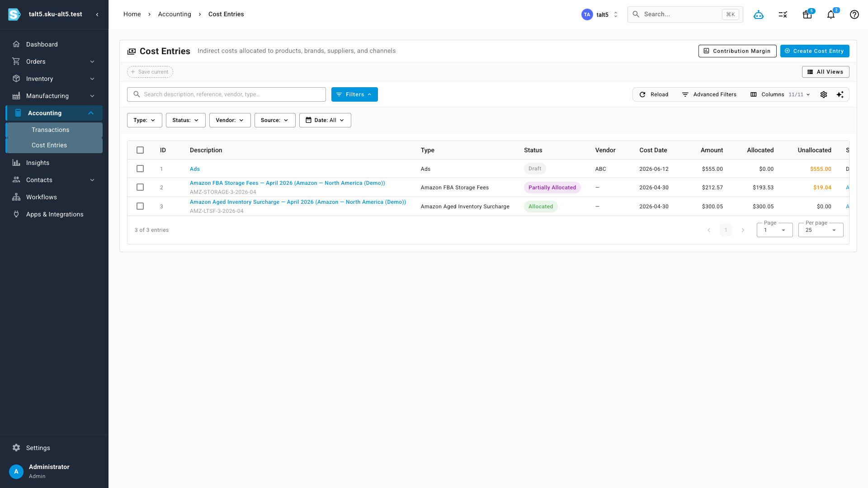Viewport: 868px width, 488px height.
Task: Open the Vendor filter dropdown
Action: pos(230,120)
